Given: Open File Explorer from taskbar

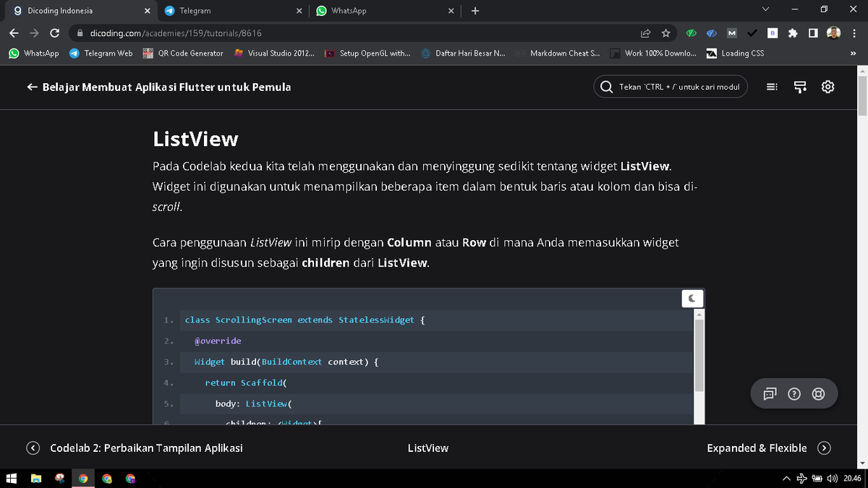Looking at the screenshot, I should [x=35, y=479].
